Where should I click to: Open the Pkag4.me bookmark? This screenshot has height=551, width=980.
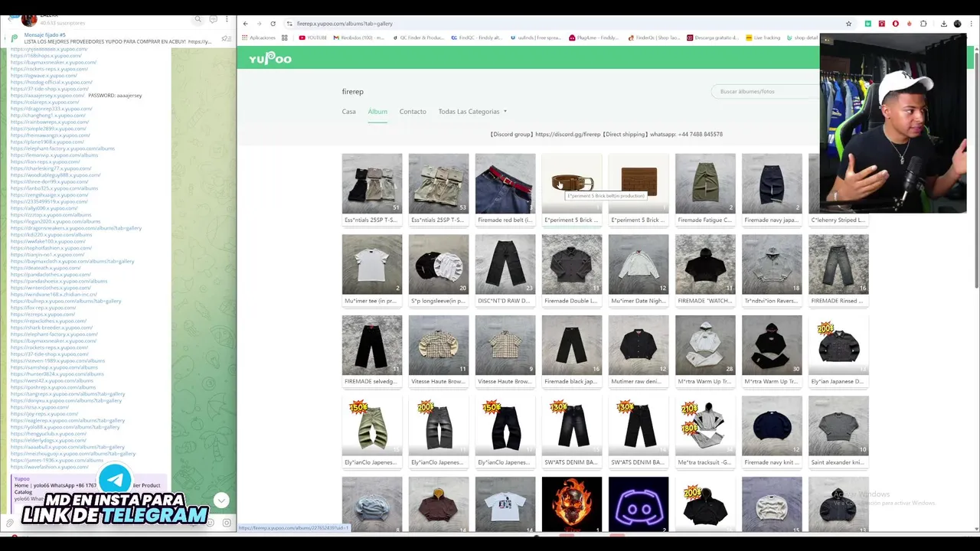click(593, 37)
